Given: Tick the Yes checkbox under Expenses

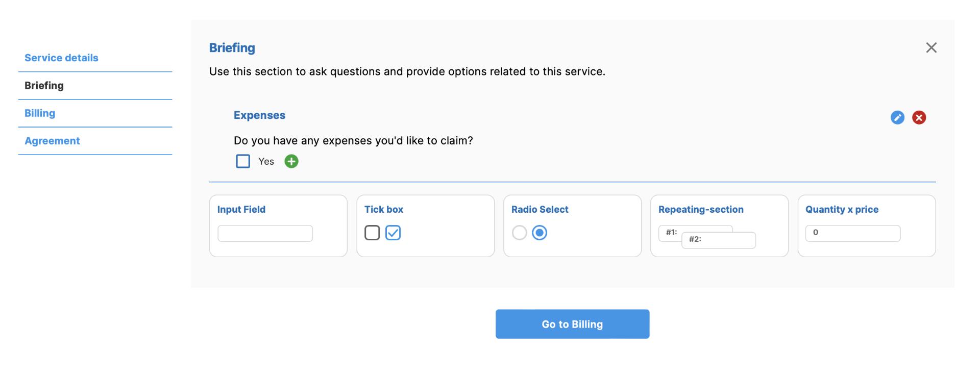Looking at the screenshot, I should 243,161.
